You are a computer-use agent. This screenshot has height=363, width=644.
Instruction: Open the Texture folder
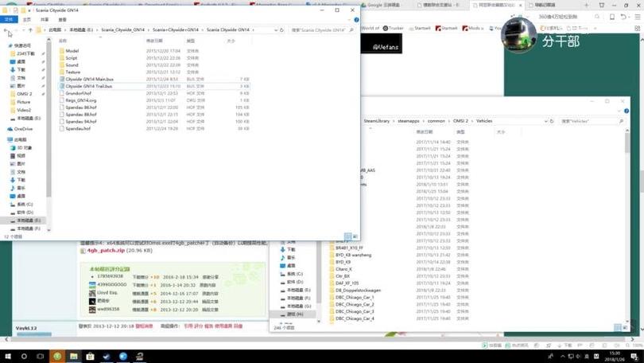coord(72,72)
